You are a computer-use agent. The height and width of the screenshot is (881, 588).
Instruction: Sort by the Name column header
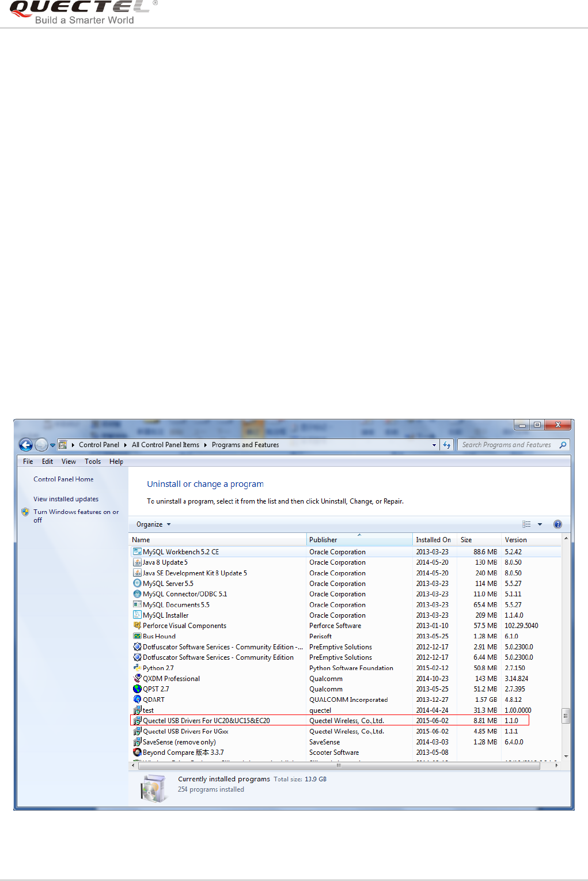(218, 540)
